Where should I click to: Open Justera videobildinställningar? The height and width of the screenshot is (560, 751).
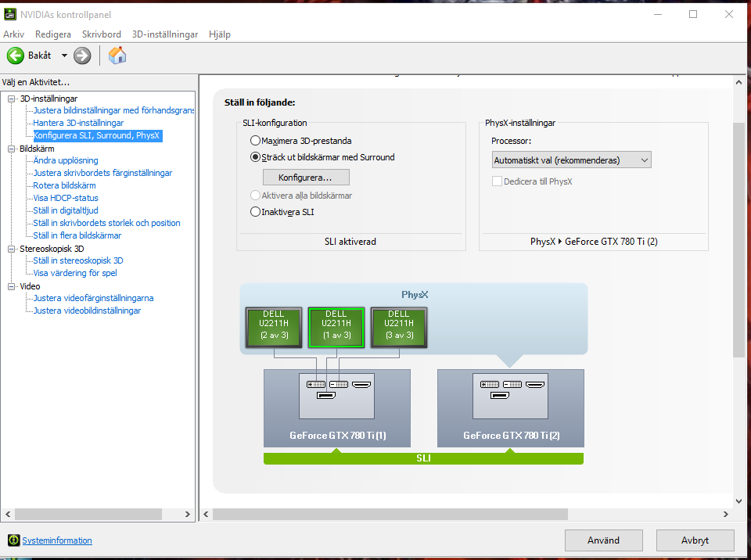[x=87, y=311]
